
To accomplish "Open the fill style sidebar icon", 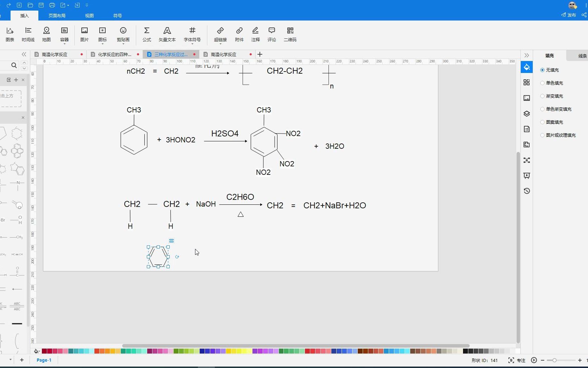I will [x=527, y=67].
